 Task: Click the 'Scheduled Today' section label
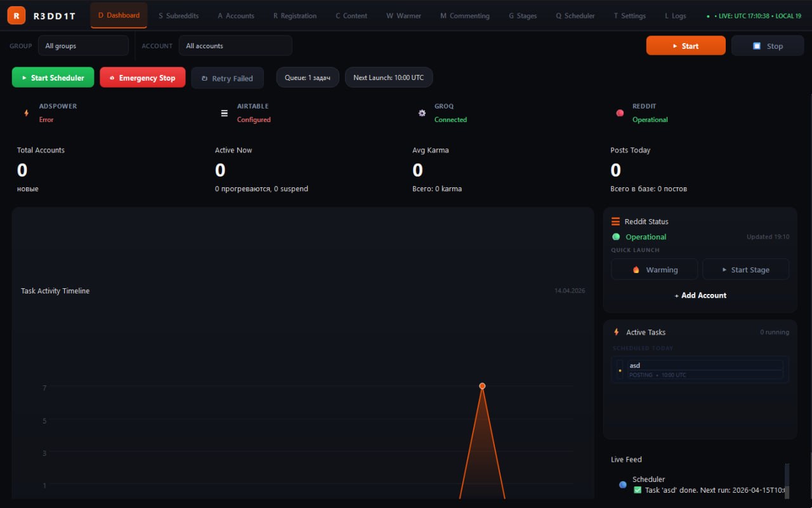pos(643,348)
